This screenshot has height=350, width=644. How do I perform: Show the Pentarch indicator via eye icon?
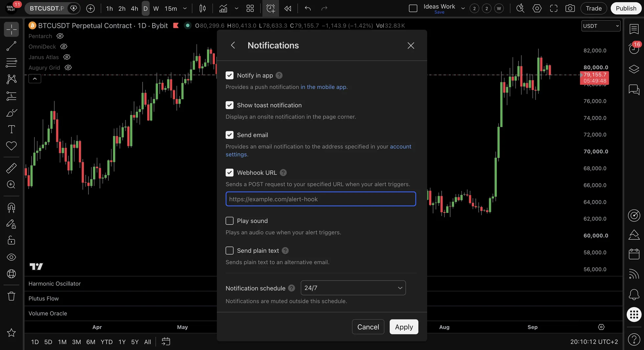point(60,36)
